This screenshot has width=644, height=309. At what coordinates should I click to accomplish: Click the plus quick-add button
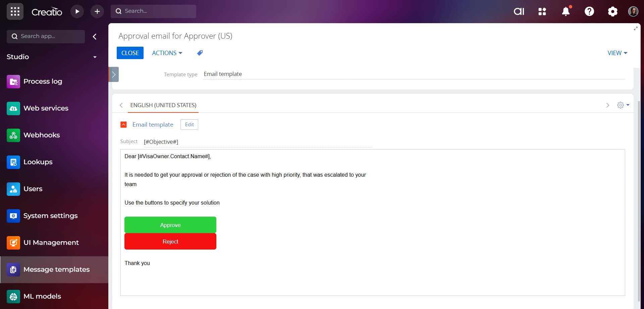(97, 11)
